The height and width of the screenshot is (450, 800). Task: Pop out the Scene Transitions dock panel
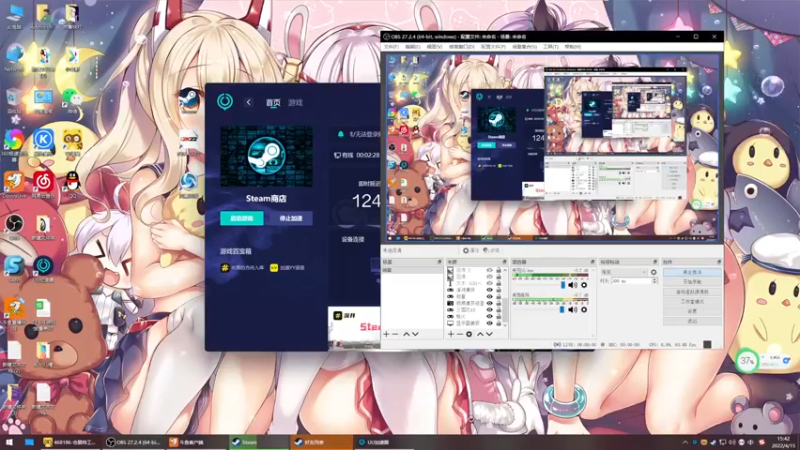click(655, 262)
